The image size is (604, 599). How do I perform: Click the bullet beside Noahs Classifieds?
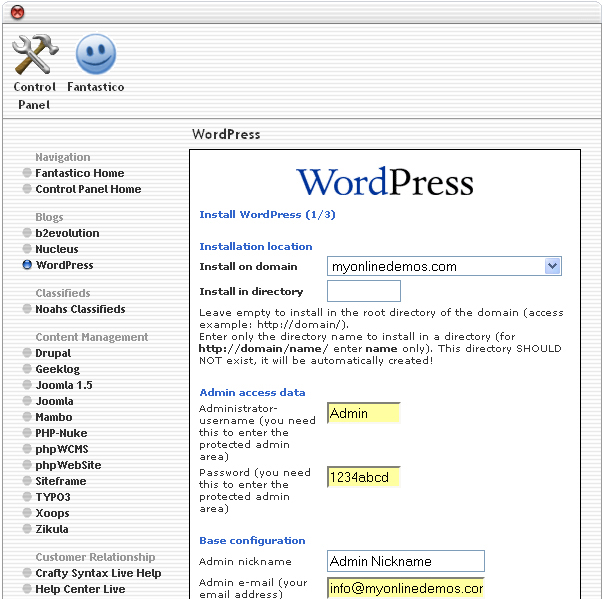pyautogui.click(x=27, y=309)
